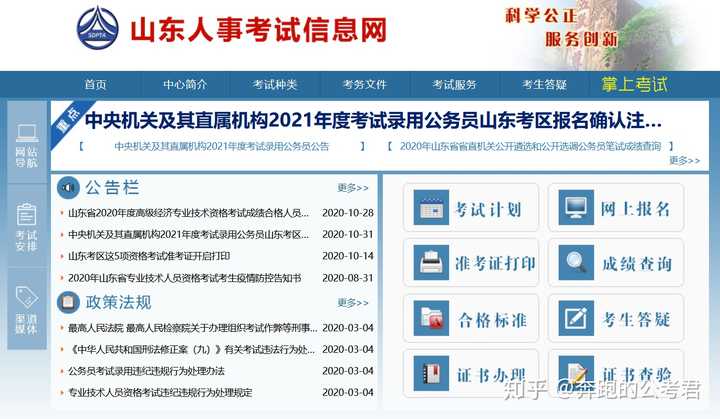Image resolution: width=720 pixels, height=419 pixels.
Task: Click the 政策法规 section heading
Action: click(x=118, y=302)
